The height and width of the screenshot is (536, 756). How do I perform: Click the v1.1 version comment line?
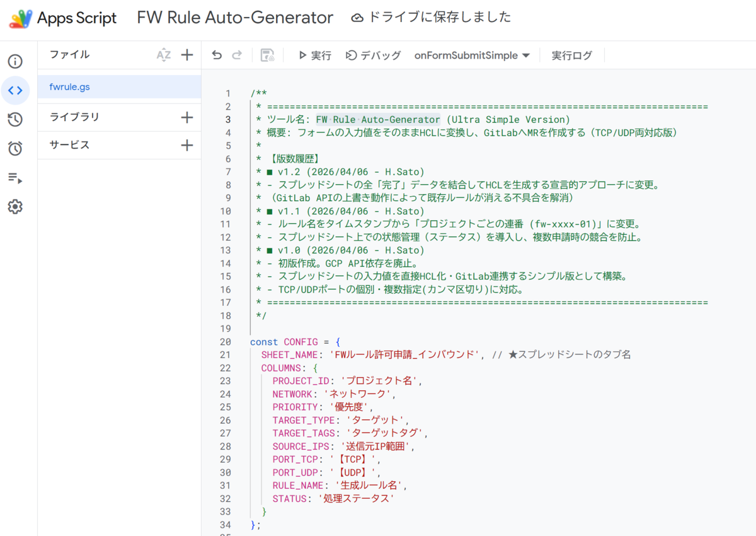click(x=340, y=211)
